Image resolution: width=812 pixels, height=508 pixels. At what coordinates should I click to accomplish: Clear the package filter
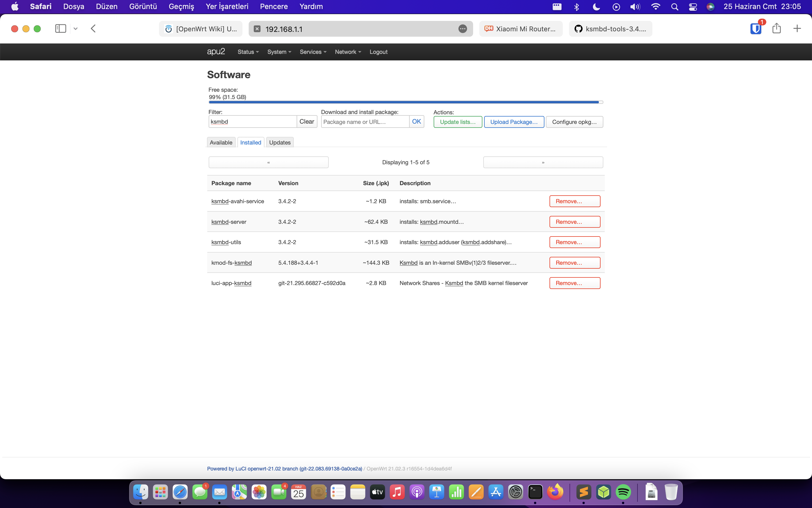pyautogui.click(x=307, y=122)
